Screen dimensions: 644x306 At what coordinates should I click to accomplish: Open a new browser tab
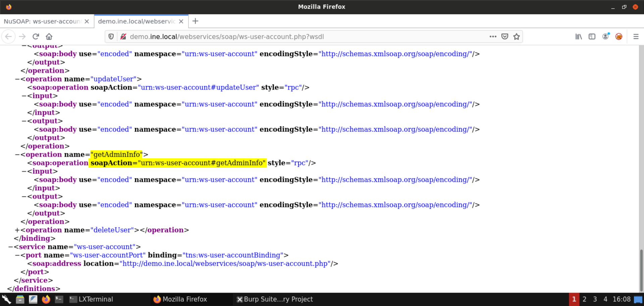pyautogui.click(x=195, y=21)
